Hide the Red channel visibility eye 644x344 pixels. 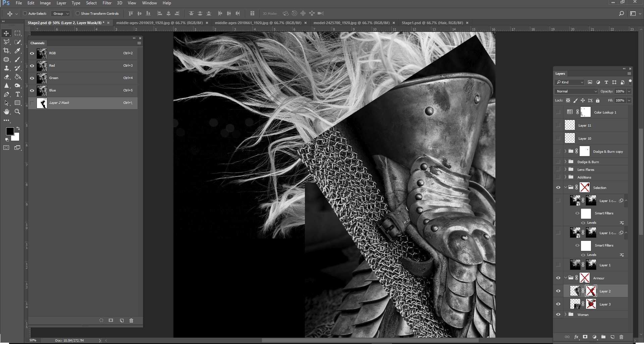[32, 66]
